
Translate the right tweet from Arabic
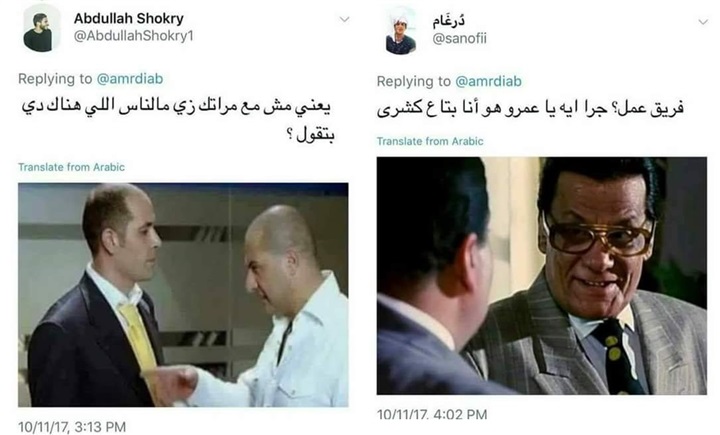430,141
